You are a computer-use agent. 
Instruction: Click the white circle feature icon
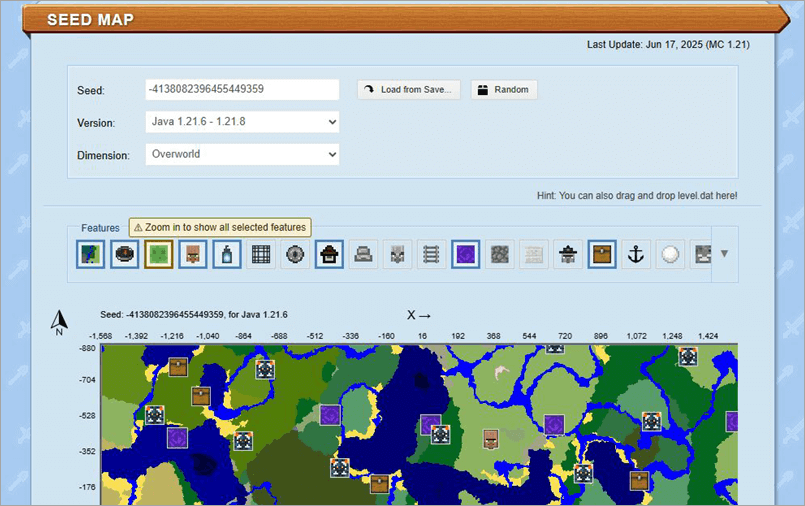pyautogui.click(x=669, y=254)
